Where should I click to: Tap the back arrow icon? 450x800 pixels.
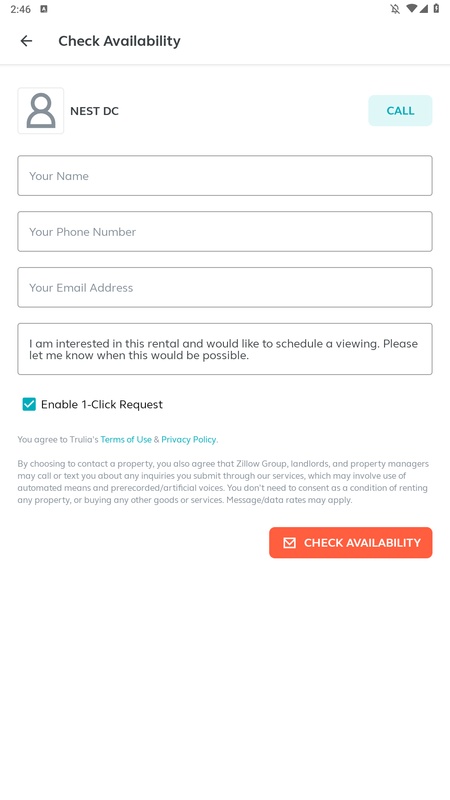26,41
